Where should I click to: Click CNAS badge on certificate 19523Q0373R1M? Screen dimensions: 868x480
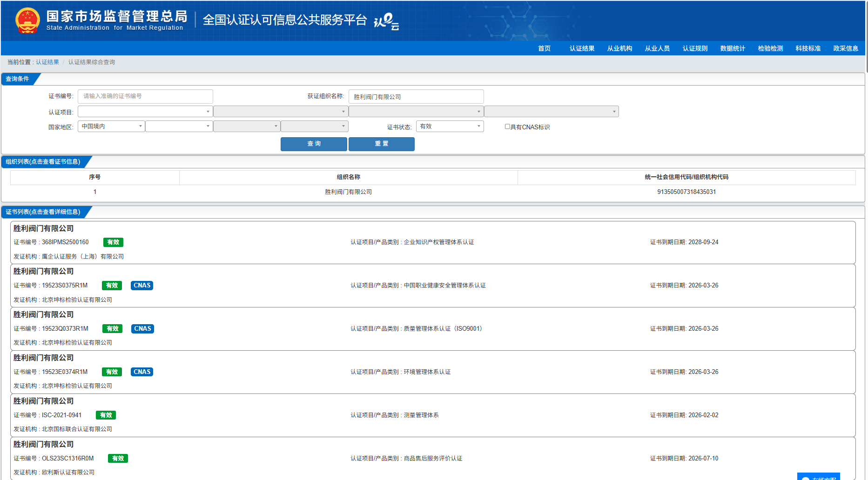click(x=142, y=329)
